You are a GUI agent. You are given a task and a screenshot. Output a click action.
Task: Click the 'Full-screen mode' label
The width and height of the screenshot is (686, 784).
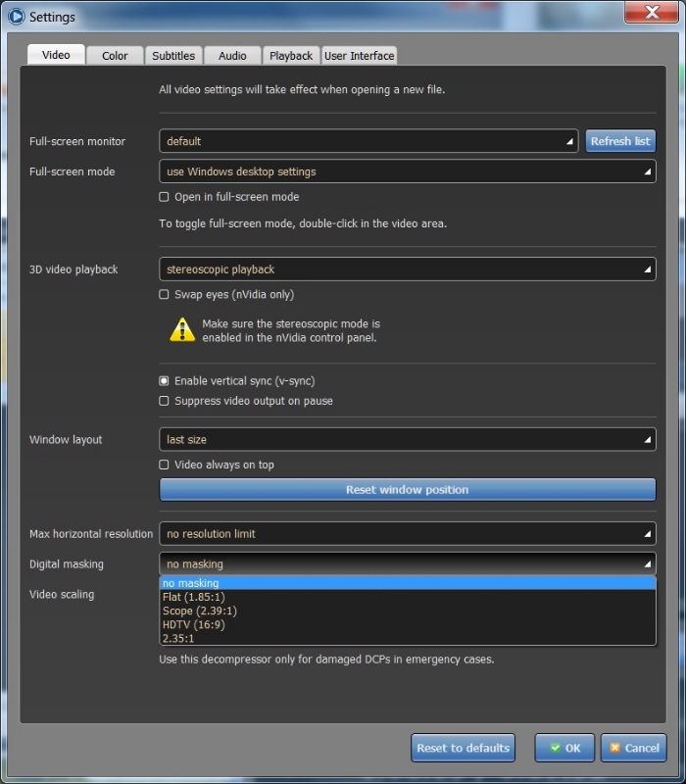(72, 171)
